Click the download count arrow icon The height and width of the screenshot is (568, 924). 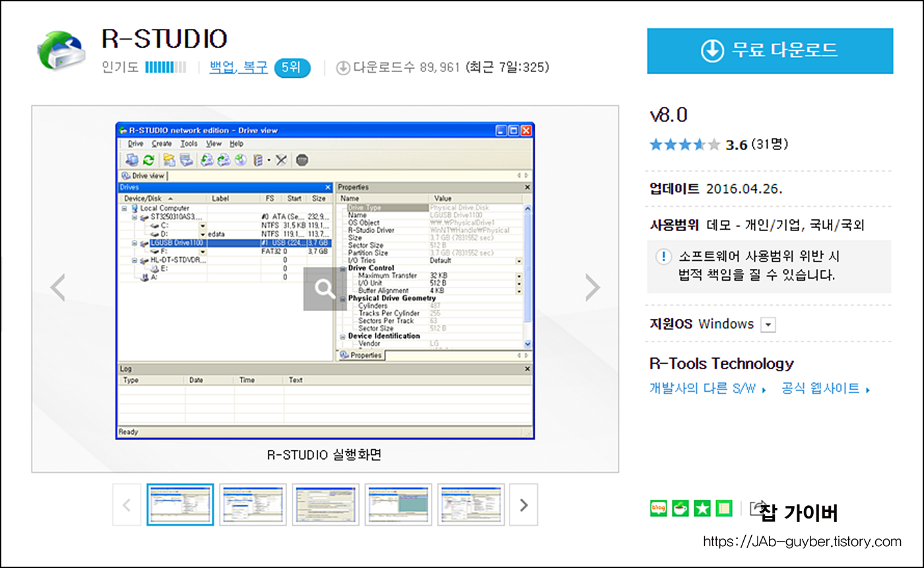343,67
